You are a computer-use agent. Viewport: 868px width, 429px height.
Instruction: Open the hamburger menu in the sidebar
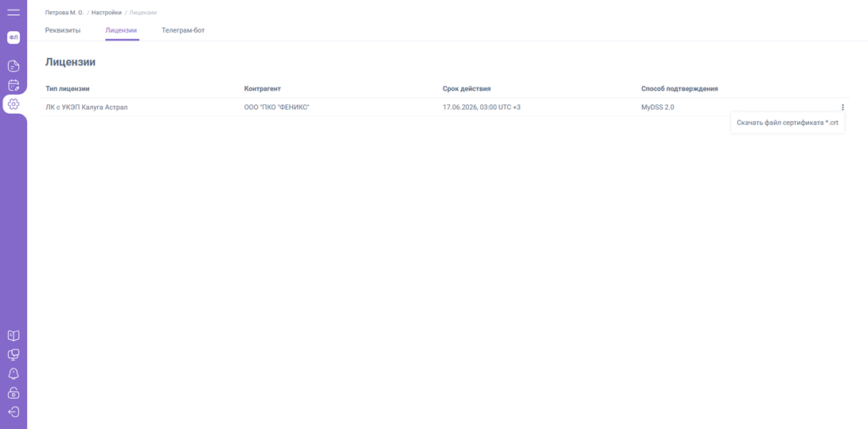coord(14,12)
